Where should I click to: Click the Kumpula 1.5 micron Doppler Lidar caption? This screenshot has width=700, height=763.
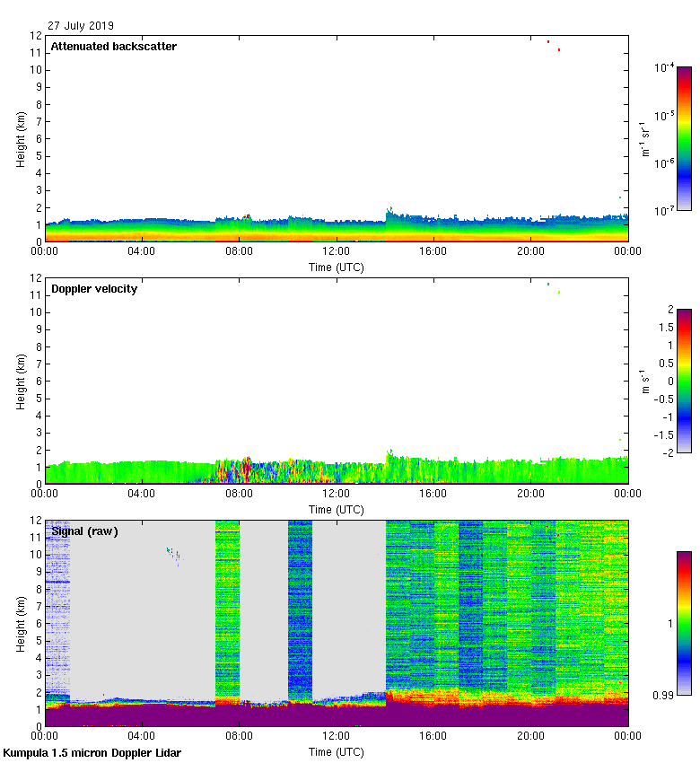tap(92, 753)
